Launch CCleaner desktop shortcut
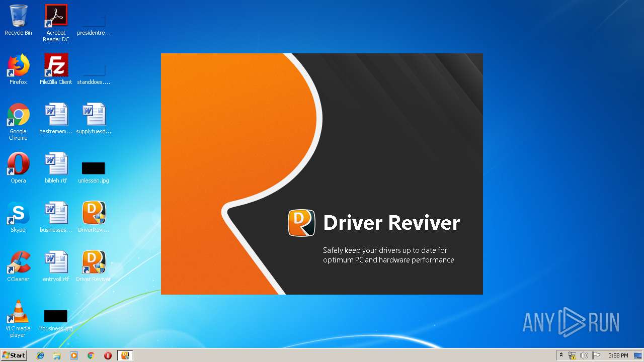 (18, 266)
